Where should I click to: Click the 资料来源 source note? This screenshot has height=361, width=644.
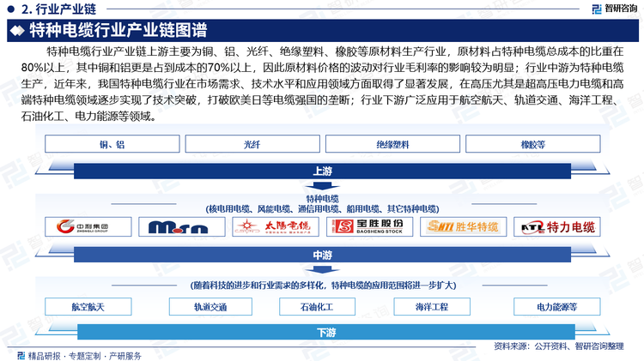click(x=559, y=346)
